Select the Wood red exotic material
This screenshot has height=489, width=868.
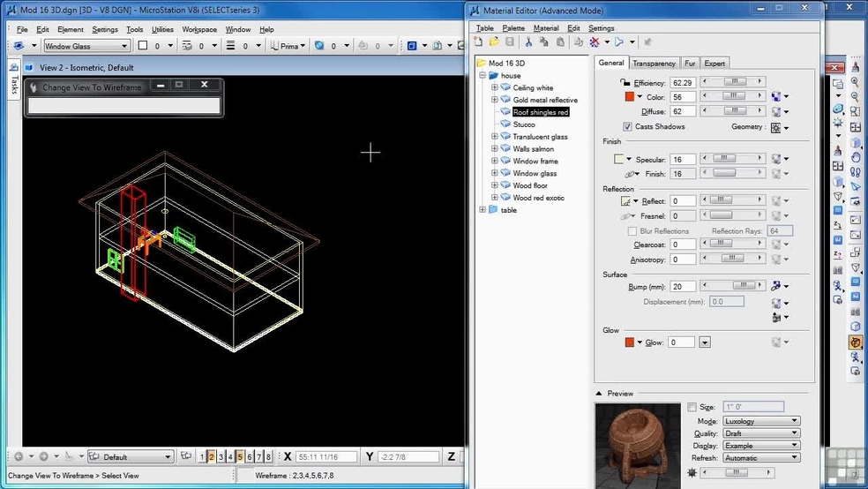pyautogui.click(x=538, y=197)
